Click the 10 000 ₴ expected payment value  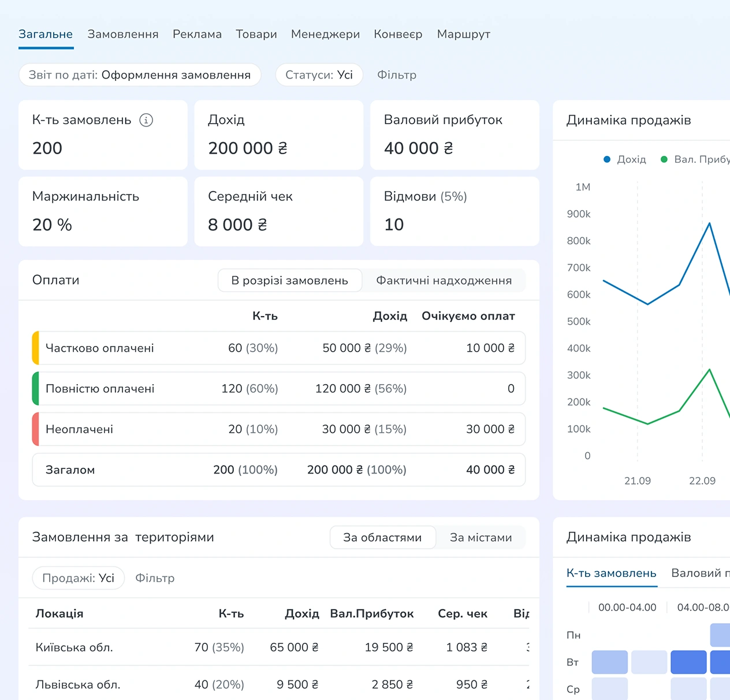490,348
